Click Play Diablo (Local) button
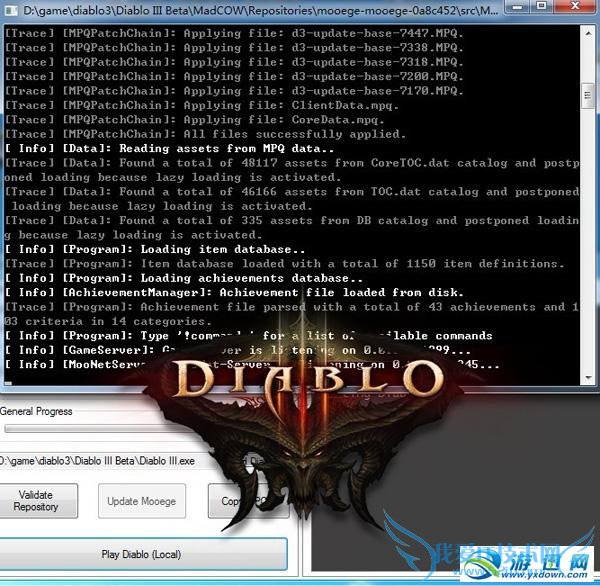The width and height of the screenshot is (600, 586). tap(142, 554)
